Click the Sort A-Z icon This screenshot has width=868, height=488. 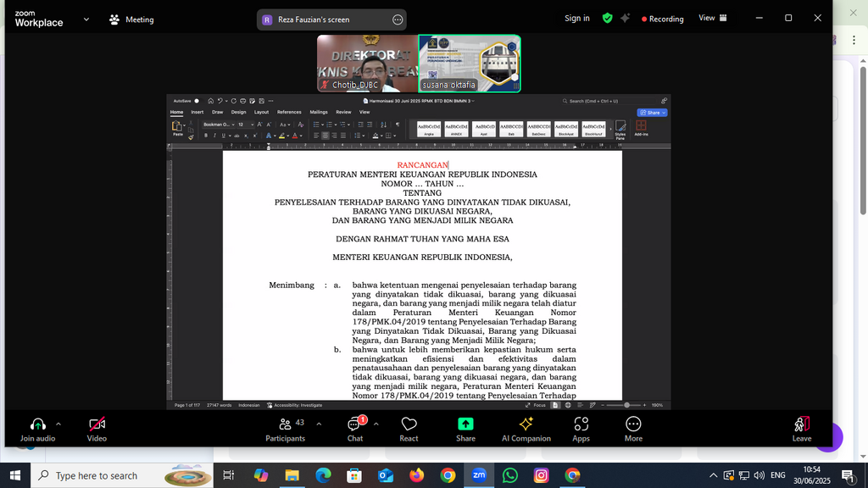click(x=383, y=125)
